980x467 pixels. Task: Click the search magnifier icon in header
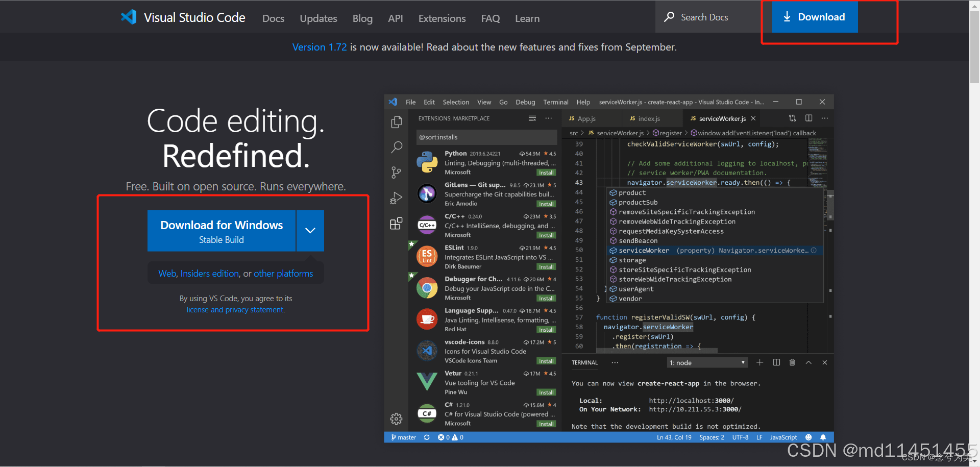[x=669, y=17]
